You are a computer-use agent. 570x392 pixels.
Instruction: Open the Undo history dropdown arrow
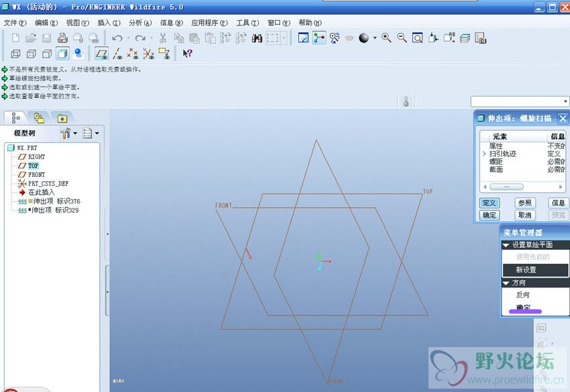click(128, 38)
